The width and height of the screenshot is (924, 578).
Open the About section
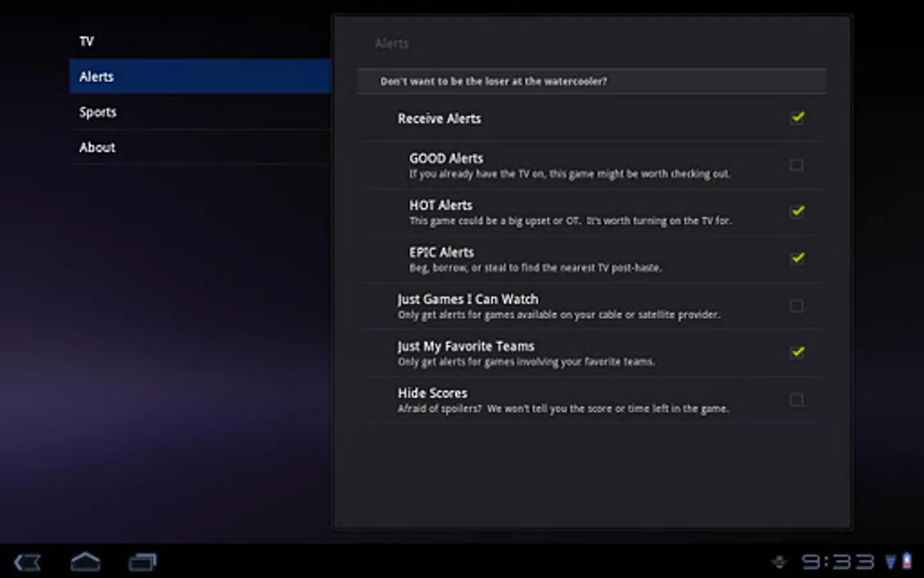point(200,147)
